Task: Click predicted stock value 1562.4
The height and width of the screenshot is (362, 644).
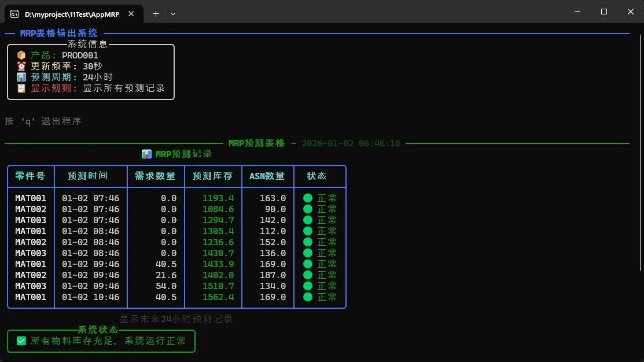Action: 218,297
